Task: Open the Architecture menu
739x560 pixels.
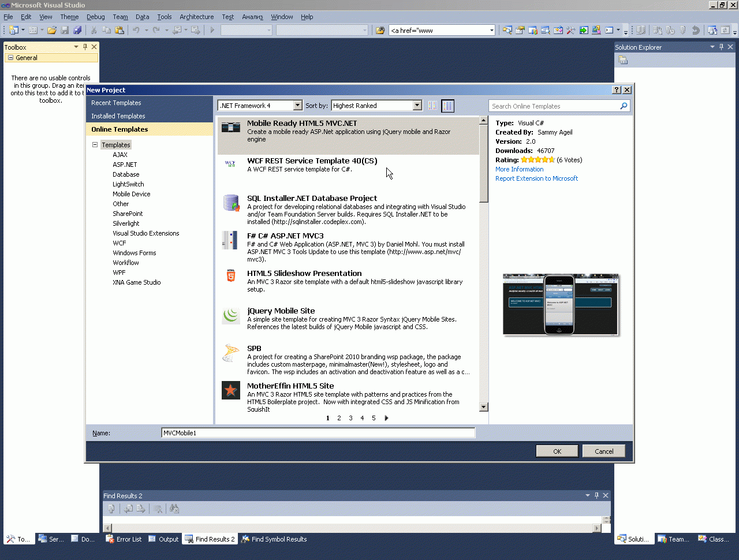Action: (196, 17)
